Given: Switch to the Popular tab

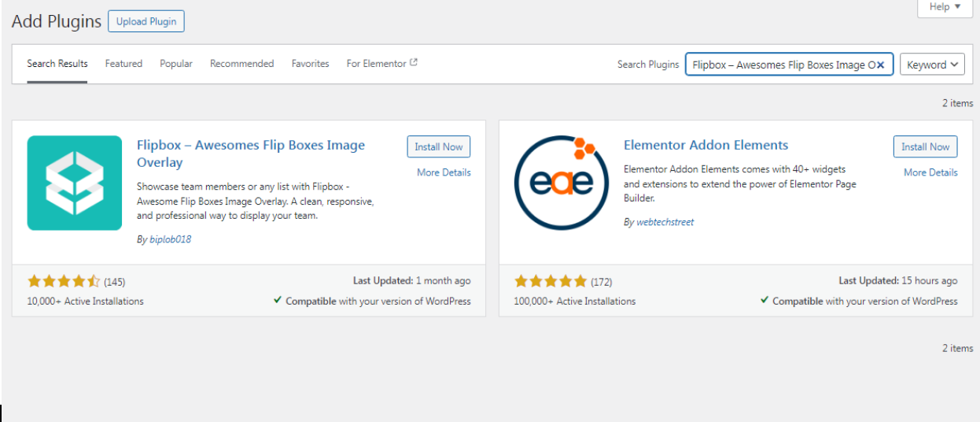Looking at the screenshot, I should [x=176, y=64].
